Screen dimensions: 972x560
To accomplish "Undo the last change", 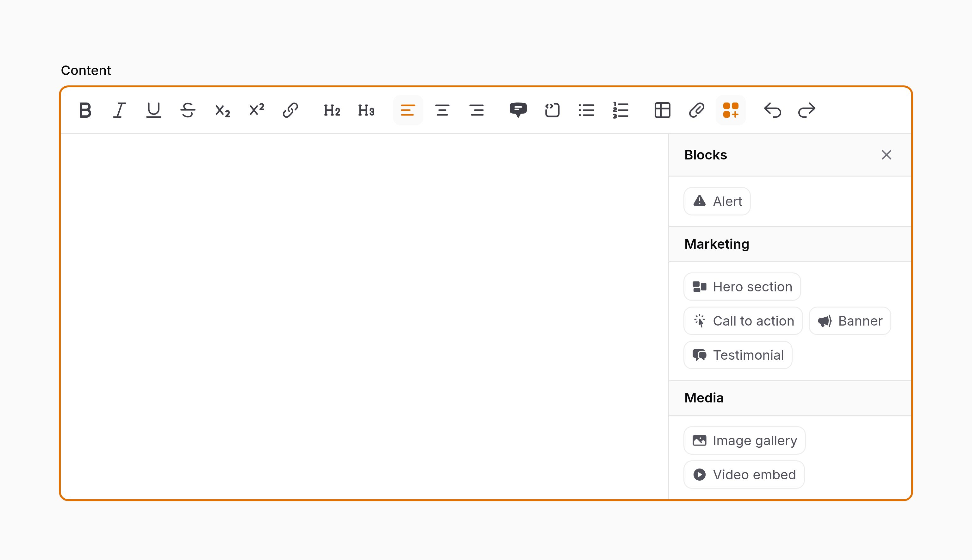I will 772,110.
